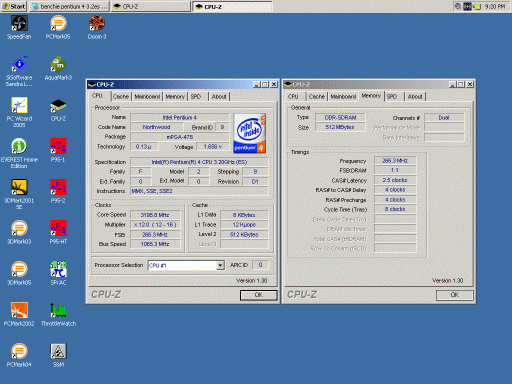Open Mainboard tab in left CPU-Z window
The image size is (512, 384).
[x=147, y=97]
